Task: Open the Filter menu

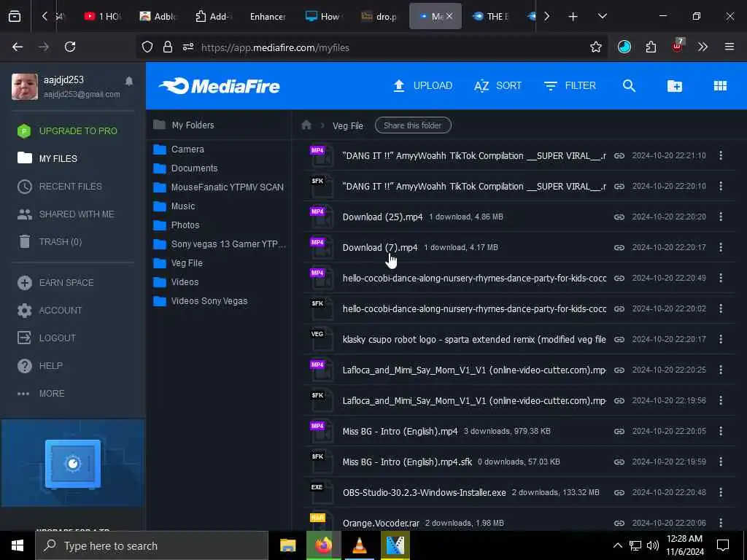Action: click(x=570, y=86)
